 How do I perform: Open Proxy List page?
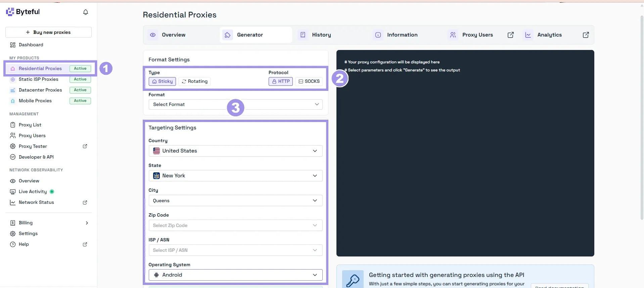click(30, 125)
